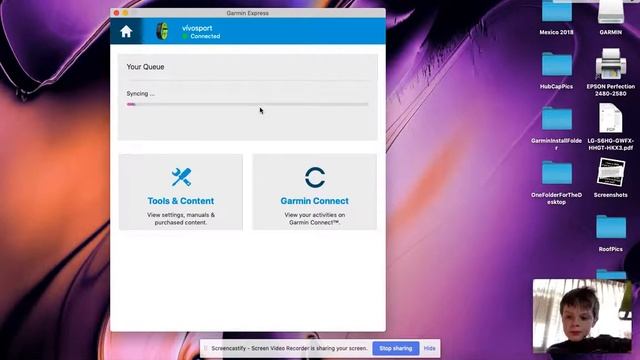Select the HubCapPics desktop folder
Image resolution: width=640 pixels, height=360 pixels.
(x=556, y=64)
